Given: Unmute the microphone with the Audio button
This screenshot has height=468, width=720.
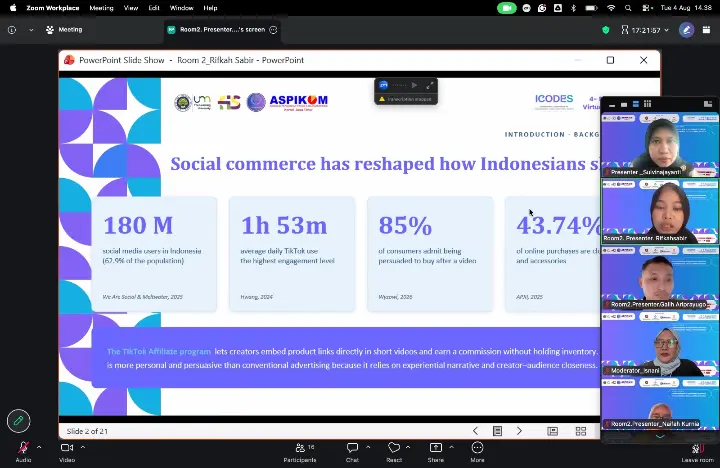Looking at the screenshot, I should (23, 451).
